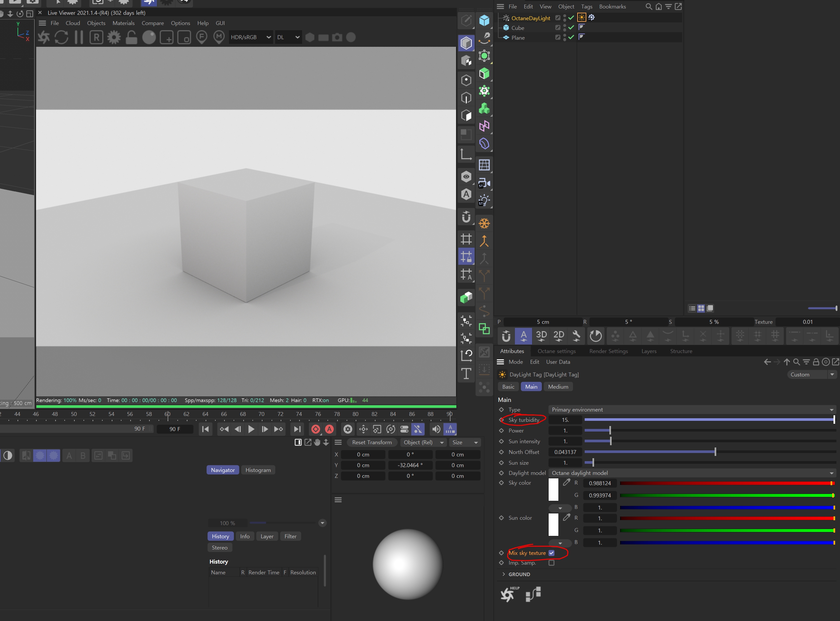Open the Type Primary environment dropdown
This screenshot has width=840, height=621.
click(x=692, y=410)
